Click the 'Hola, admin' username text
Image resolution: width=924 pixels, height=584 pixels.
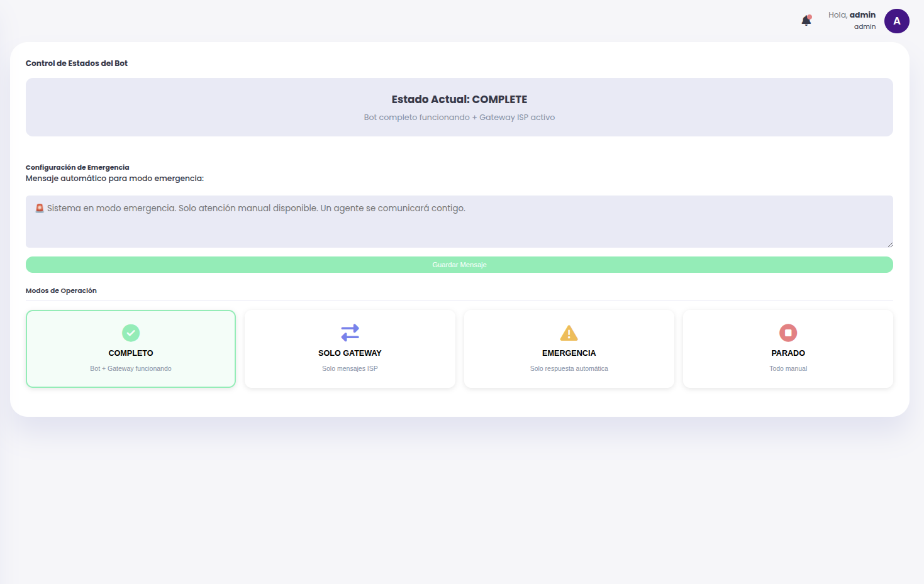click(x=852, y=15)
